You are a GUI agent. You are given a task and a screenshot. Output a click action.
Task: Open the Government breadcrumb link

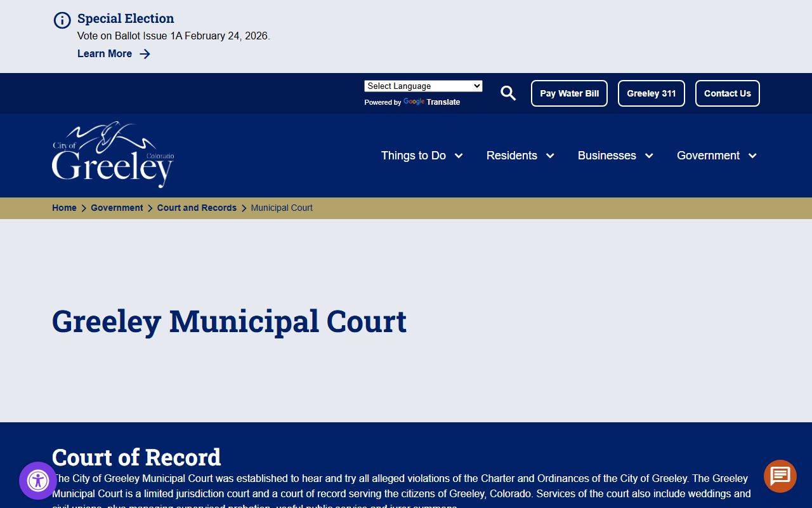(117, 208)
